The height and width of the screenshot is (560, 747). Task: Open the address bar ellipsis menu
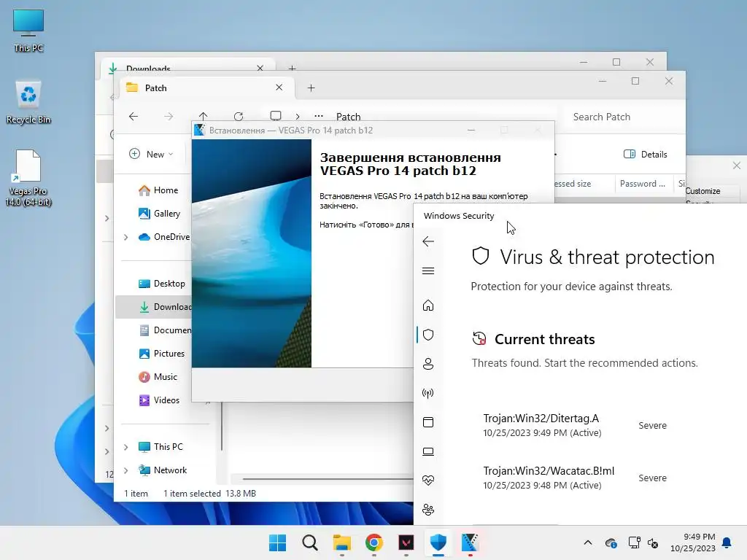pyautogui.click(x=319, y=116)
